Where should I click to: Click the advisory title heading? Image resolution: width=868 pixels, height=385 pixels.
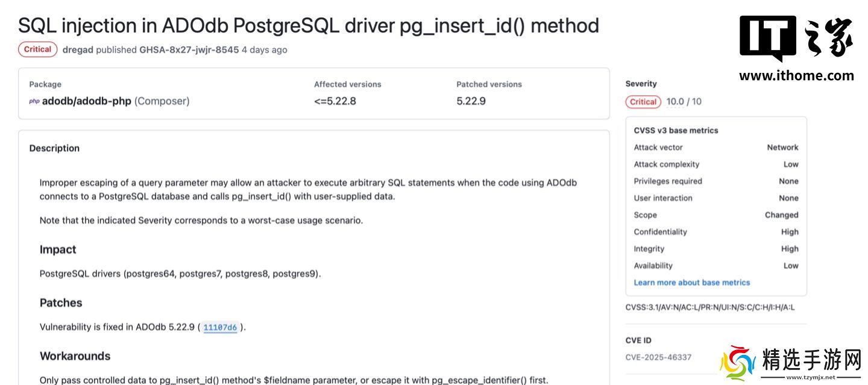(x=308, y=25)
